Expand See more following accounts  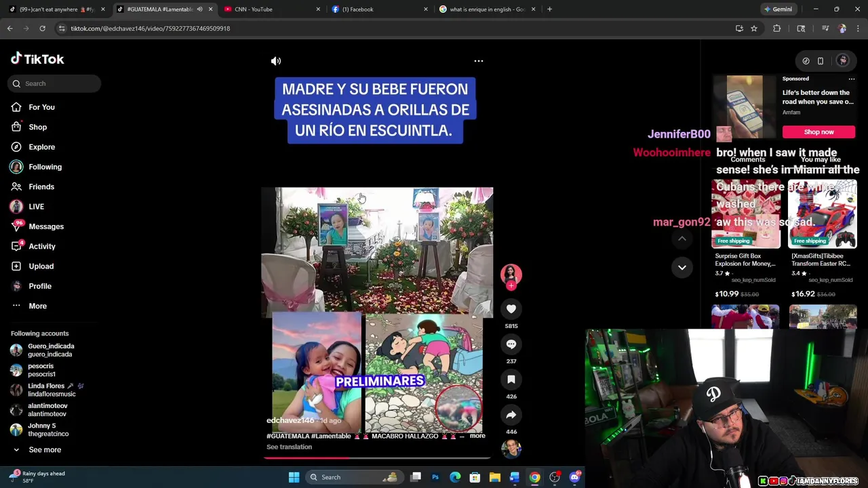[x=45, y=449]
